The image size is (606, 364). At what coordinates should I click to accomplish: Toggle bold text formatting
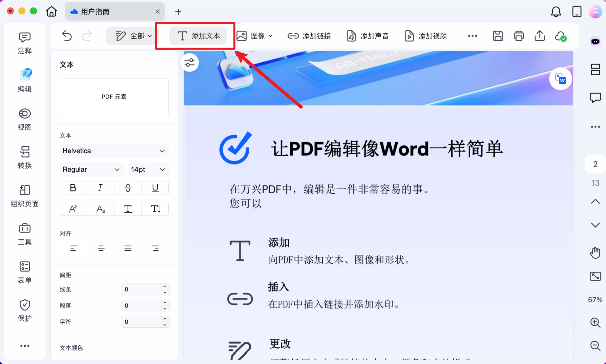[73, 188]
